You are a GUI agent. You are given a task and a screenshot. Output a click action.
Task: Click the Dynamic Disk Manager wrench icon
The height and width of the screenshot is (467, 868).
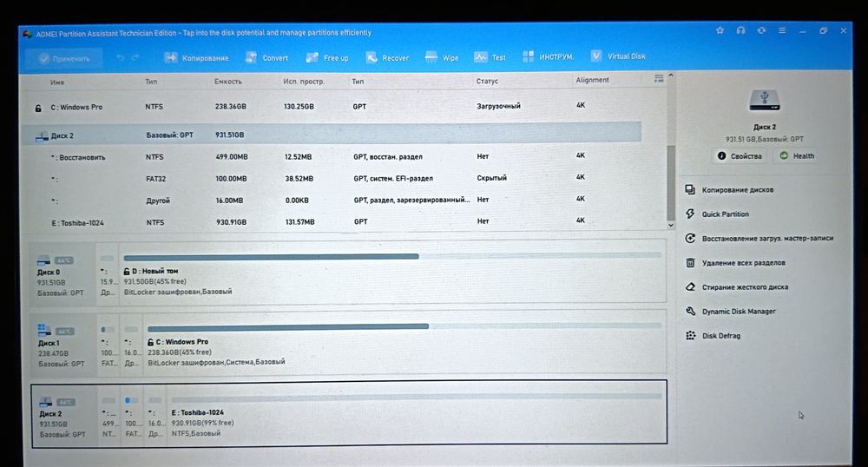pos(690,311)
